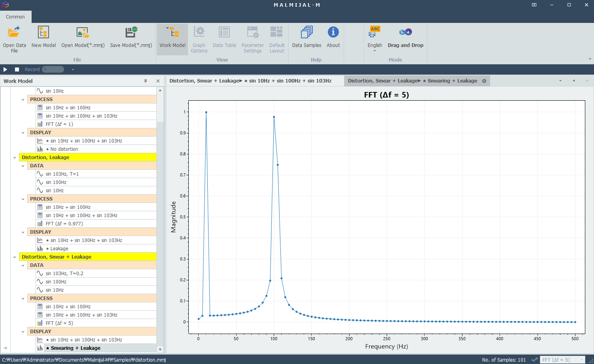This screenshot has width=594, height=364.
Task: Toggle the Work Model view
Action: tap(172, 39)
